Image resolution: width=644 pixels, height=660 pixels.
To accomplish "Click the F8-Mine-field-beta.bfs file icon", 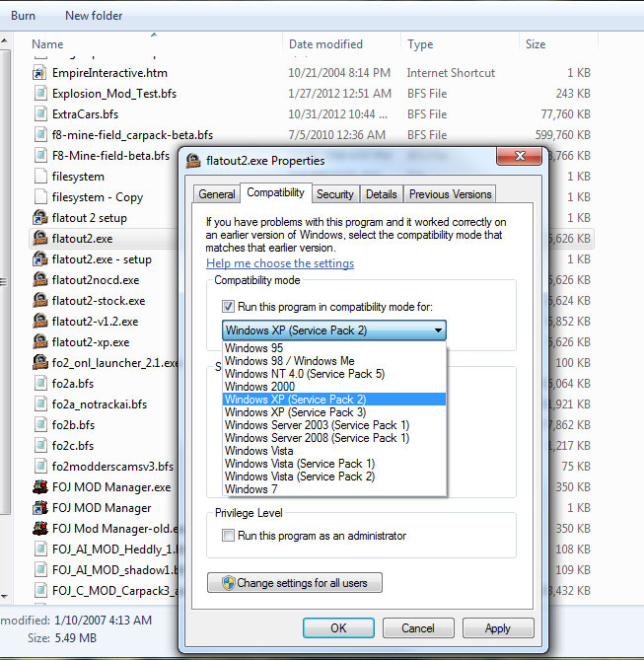I will click(40, 155).
